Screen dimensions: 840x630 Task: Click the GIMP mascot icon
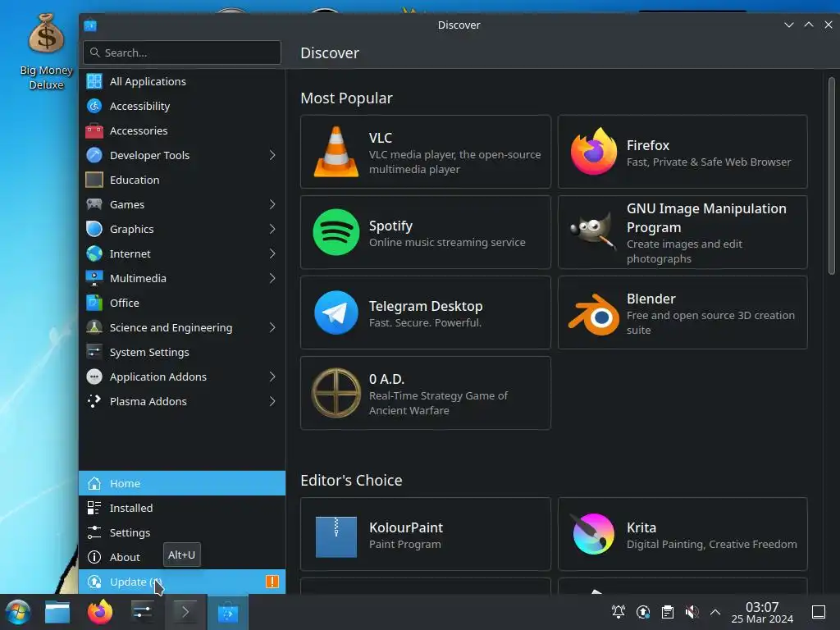pyautogui.click(x=593, y=232)
